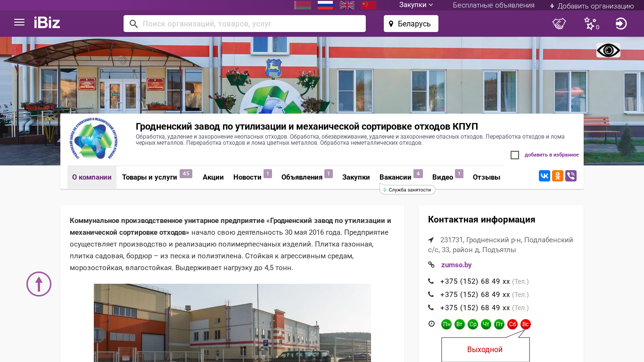Select the Belarusian flag language
Screen dimensions: 644x362
[x=303, y=5]
